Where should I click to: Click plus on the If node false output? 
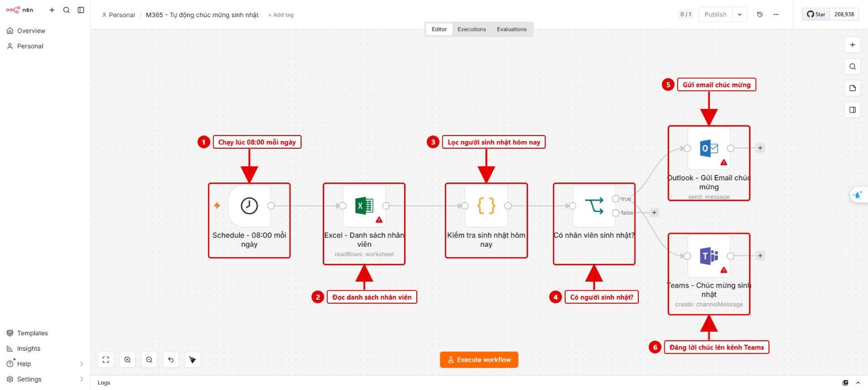pyautogui.click(x=654, y=212)
